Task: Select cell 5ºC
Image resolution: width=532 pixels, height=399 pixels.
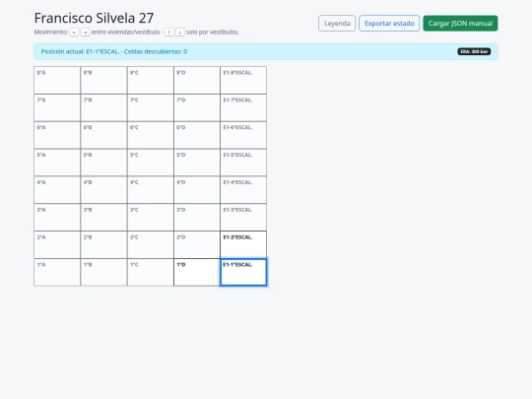Action: coord(151,163)
